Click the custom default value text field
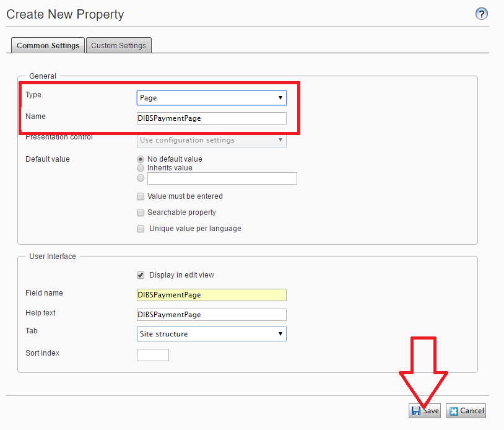Image resolution: width=504 pixels, height=430 pixels. (x=222, y=178)
